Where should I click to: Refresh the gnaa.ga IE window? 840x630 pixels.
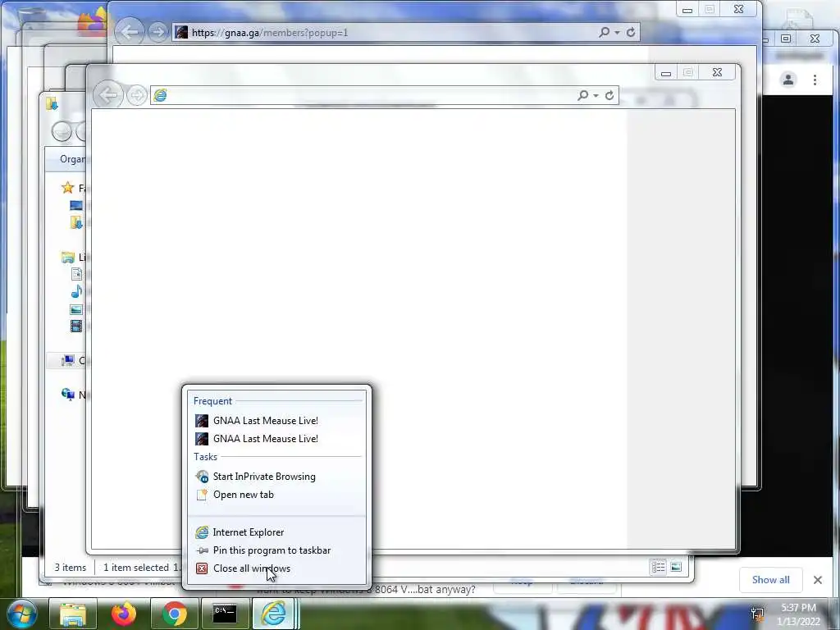631,33
